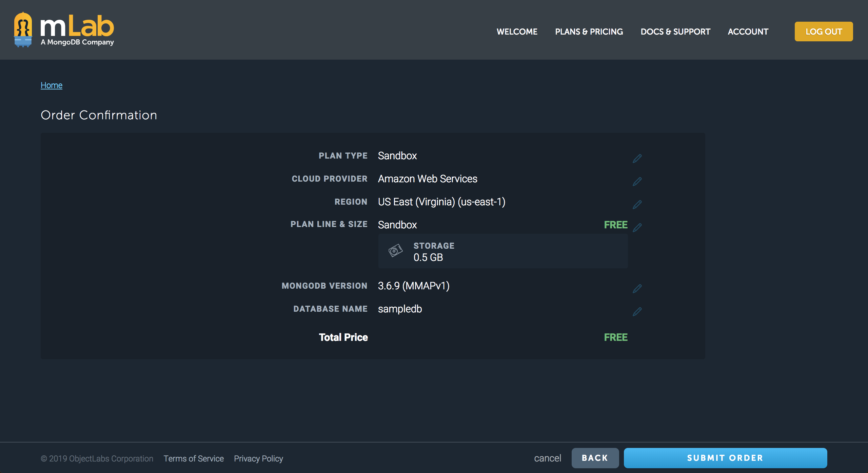Open the Terms of Service link

click(194, 458)
